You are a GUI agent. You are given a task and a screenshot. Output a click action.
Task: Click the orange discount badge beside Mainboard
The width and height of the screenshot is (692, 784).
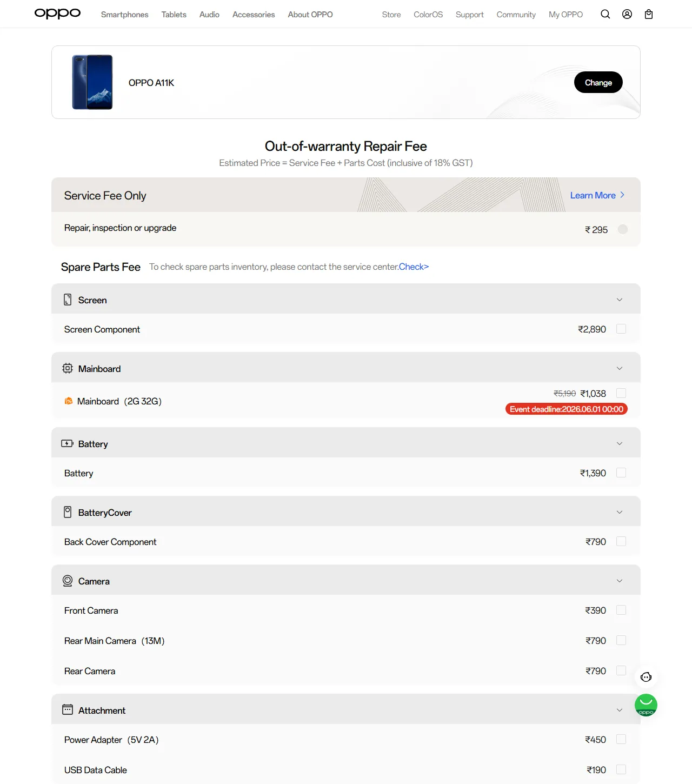pos(69,401)
